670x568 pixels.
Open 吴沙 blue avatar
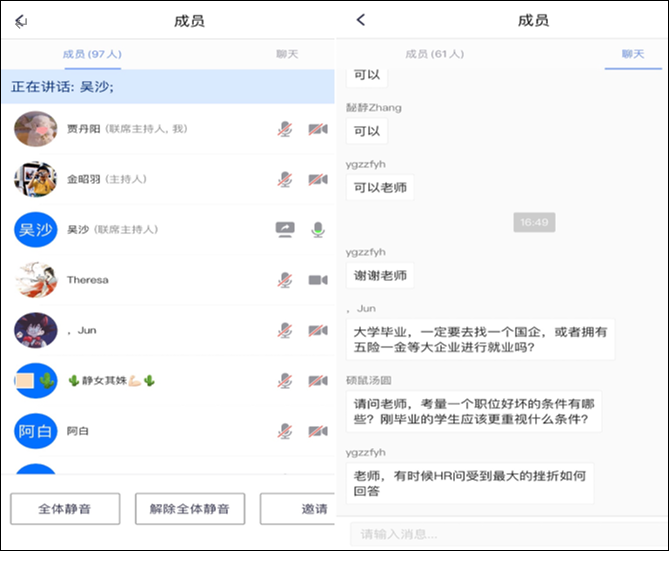[x=35, y=230]
